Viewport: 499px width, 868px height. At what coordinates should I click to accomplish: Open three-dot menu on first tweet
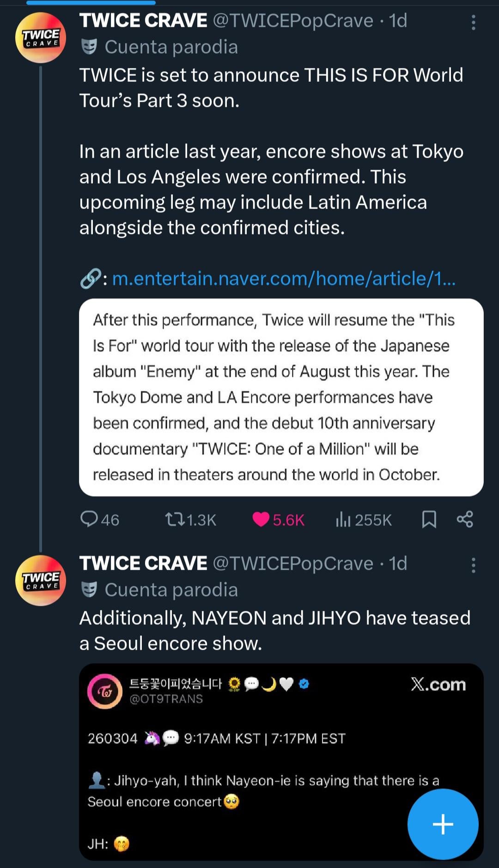point(474,22)
